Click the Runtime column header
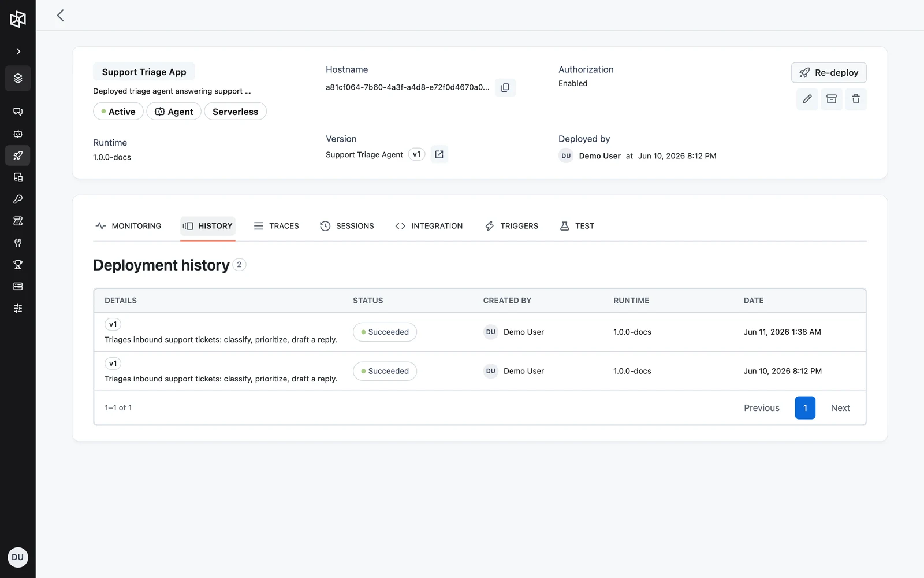 click(x=631, y=301)
